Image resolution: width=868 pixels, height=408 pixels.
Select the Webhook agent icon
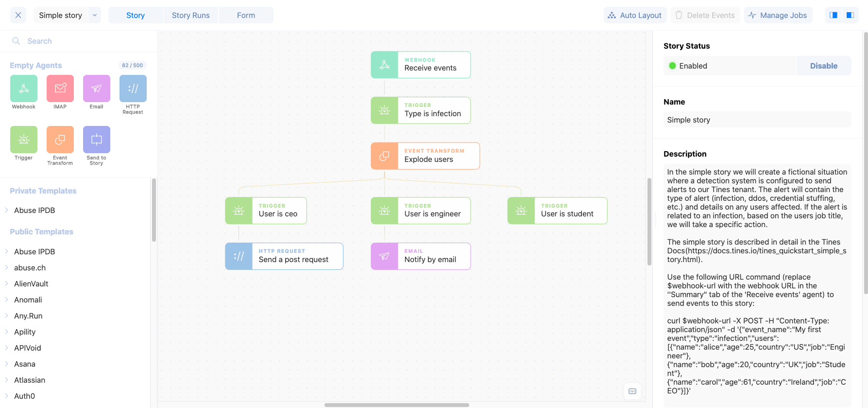(23, 89)
